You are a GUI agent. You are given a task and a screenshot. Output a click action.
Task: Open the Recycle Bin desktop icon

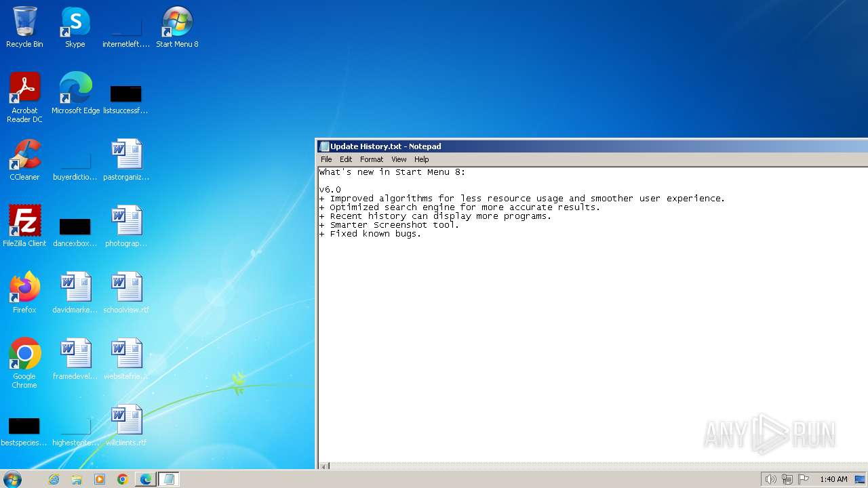pos(24,27)
